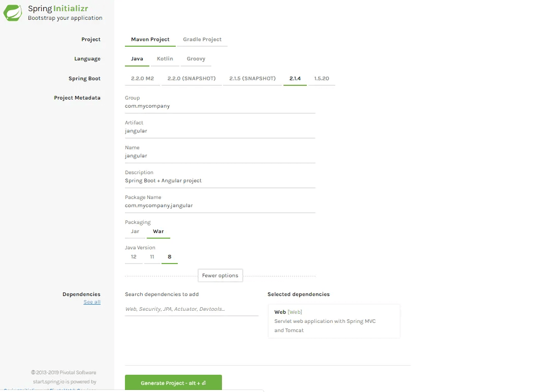Select Spring Boot 2.1.5 (SNAPSHOT)
This screenshot has width=543, height=392.
point(252,79)
